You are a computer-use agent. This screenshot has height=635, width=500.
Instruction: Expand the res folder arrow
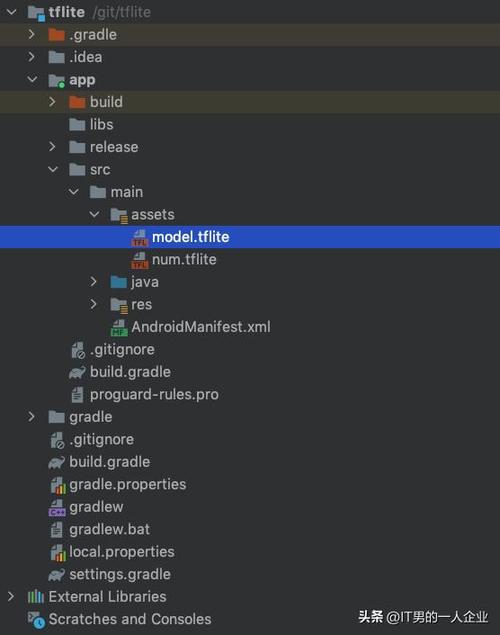94,304
